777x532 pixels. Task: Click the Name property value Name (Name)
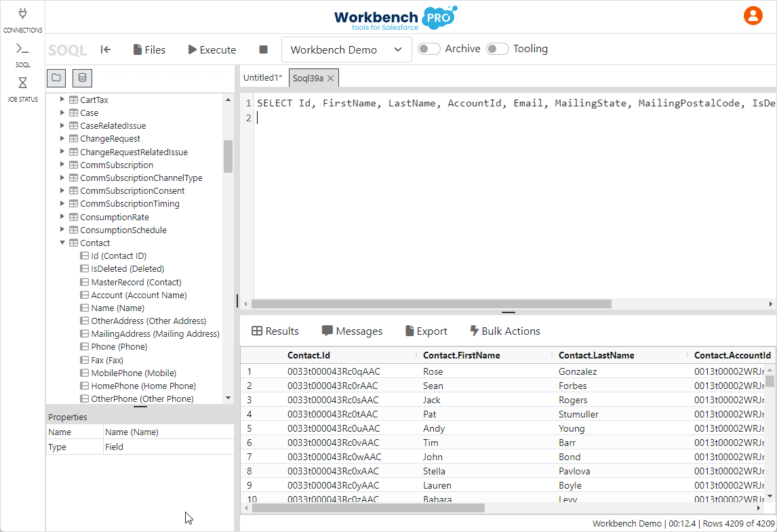132,432
